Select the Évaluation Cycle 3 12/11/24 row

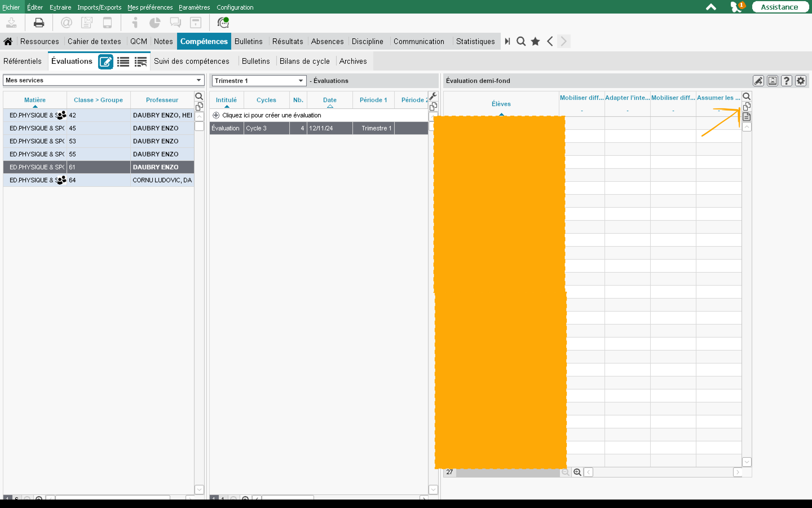point(319,128)
